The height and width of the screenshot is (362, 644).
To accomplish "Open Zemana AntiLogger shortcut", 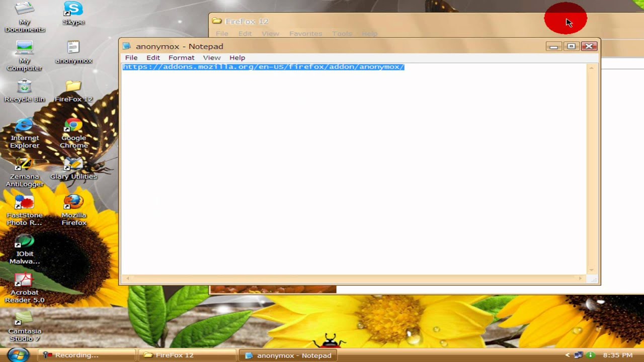I will click(x=24, y=172).
